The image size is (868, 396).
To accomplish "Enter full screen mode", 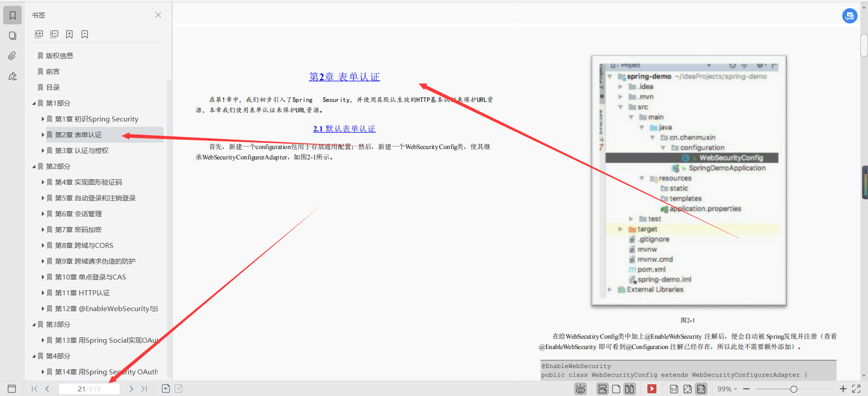I will pyautogui.click(x=856, y=389).
